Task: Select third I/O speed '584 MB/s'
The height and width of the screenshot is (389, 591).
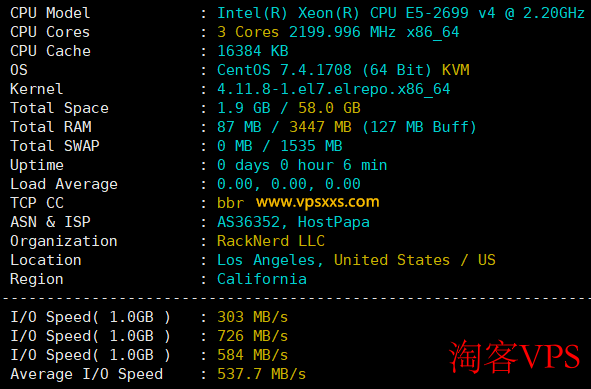Action: [253, 355]
